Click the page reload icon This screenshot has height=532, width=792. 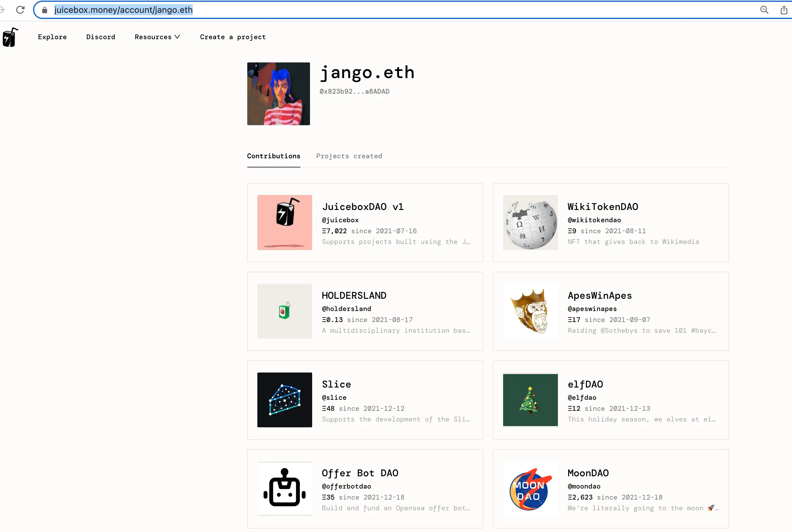coord(21,10)
